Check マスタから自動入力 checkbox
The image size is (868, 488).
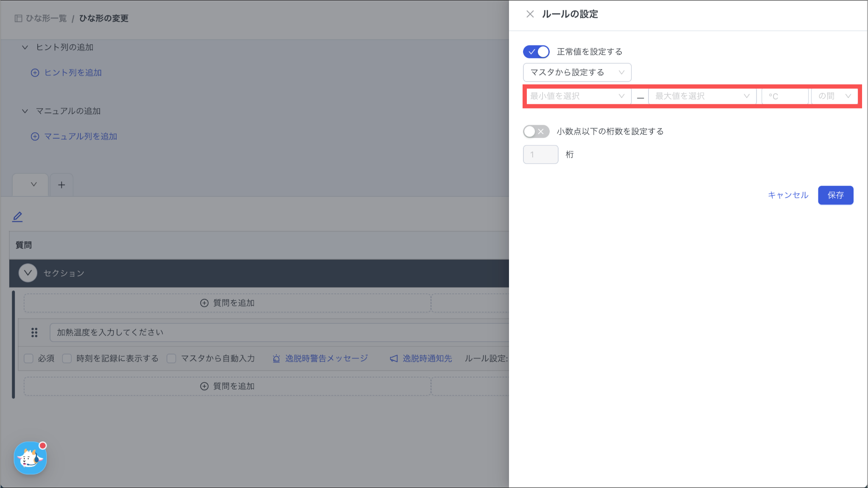coord(171,359)
